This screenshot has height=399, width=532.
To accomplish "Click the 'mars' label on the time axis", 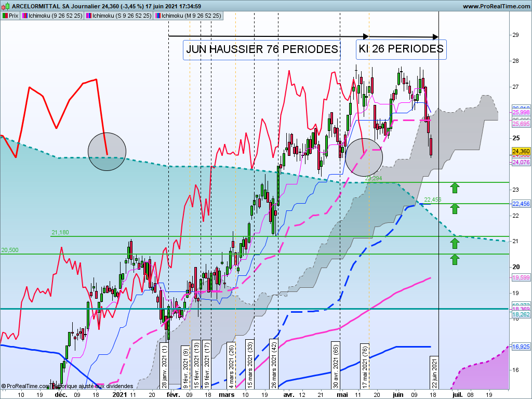I will click(227, 395).
